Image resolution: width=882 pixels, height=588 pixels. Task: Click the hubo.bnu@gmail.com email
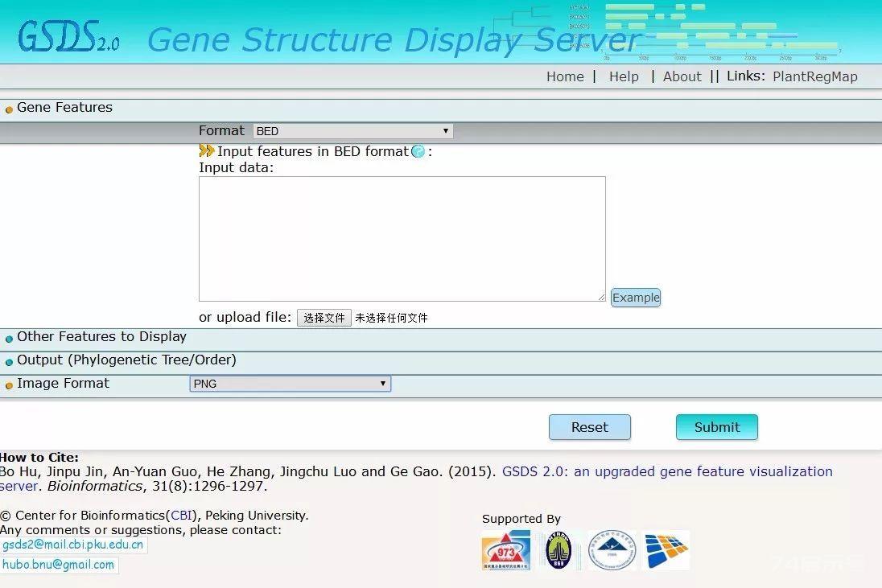59,565
